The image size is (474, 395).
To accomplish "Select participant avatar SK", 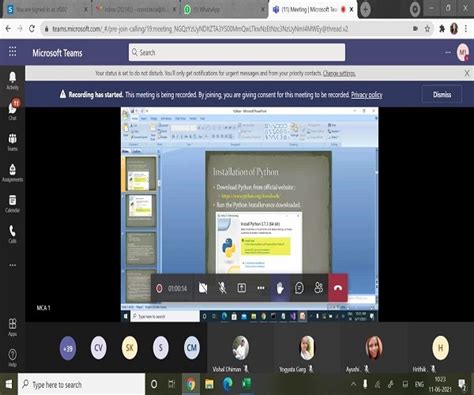I will 130,348.
